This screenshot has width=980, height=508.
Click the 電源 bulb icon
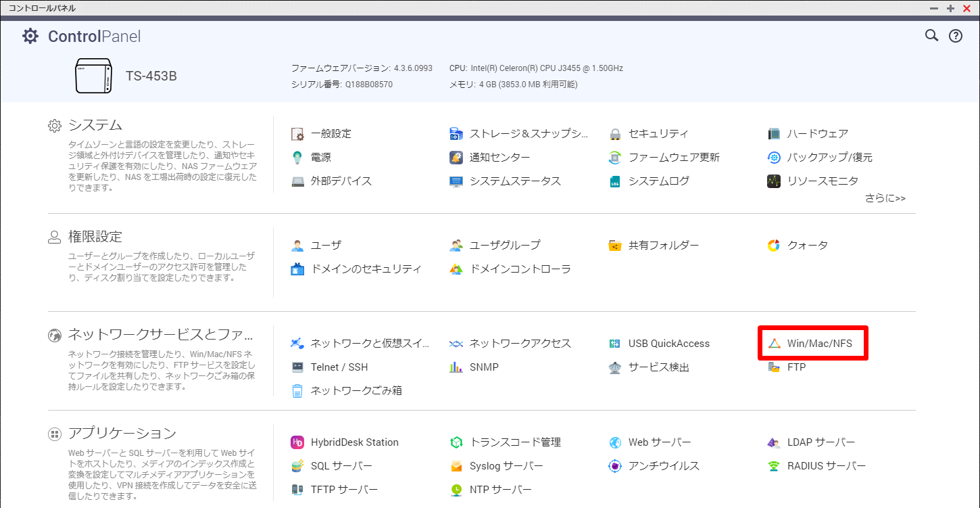(297, 158)
